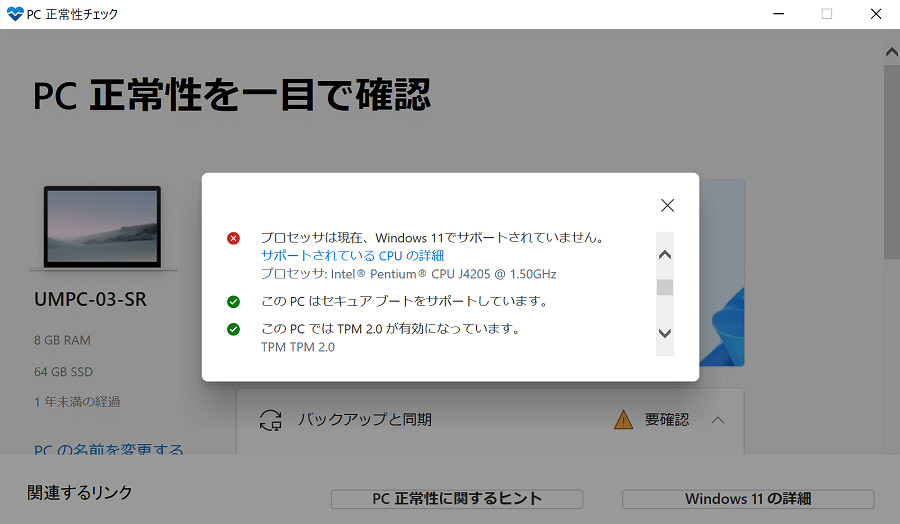This screenshot has width=900, height=524.
Task: Click green check icon for secure boot
Action: coord(233,301)
